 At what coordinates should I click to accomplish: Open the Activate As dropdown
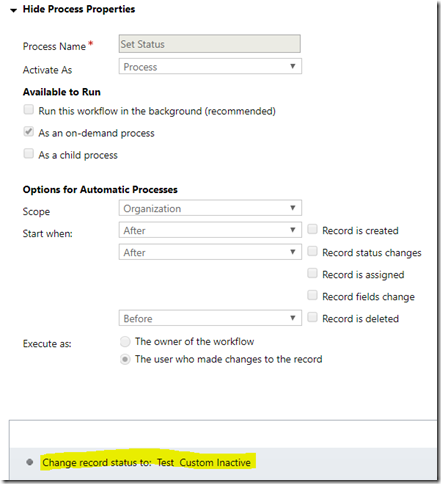coord(210,66)
